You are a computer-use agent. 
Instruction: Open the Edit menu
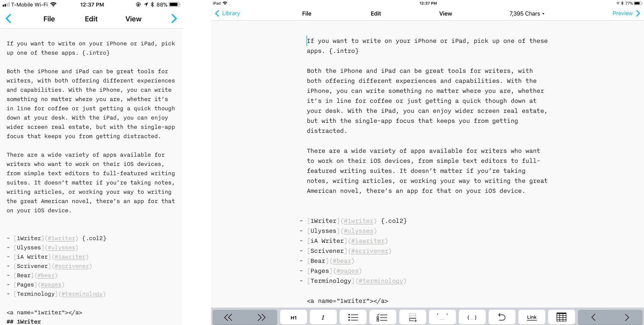[375, 14]
